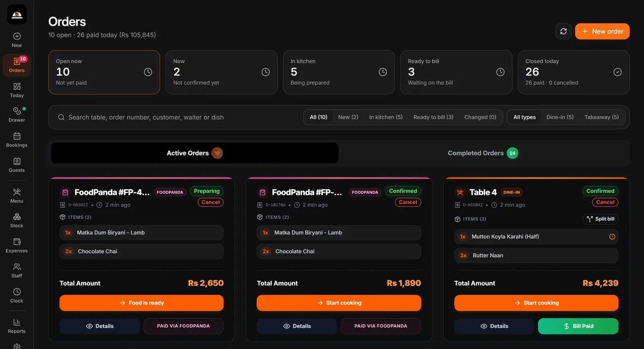Open Orders in the sidebar
644x349 pixels.
click(17, 65)
